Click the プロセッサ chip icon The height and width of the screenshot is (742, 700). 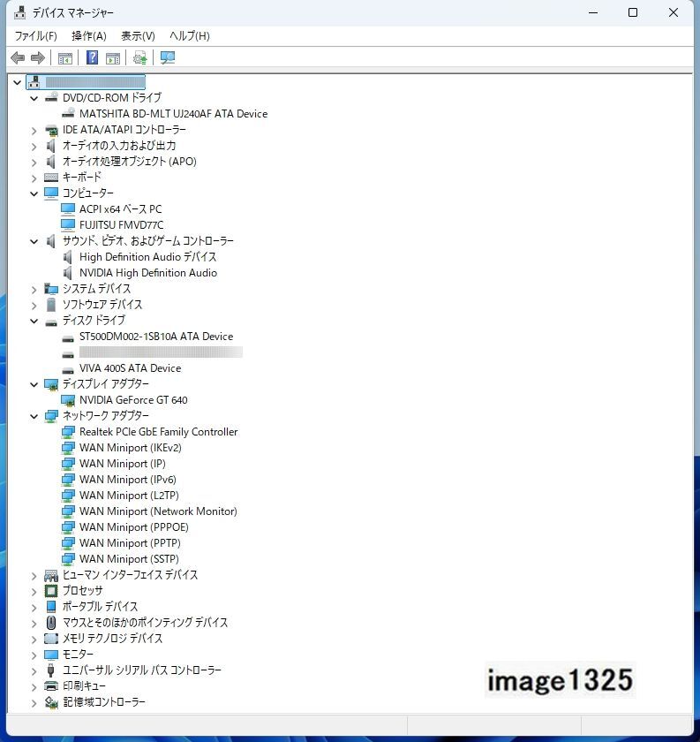tap(51, 591)
